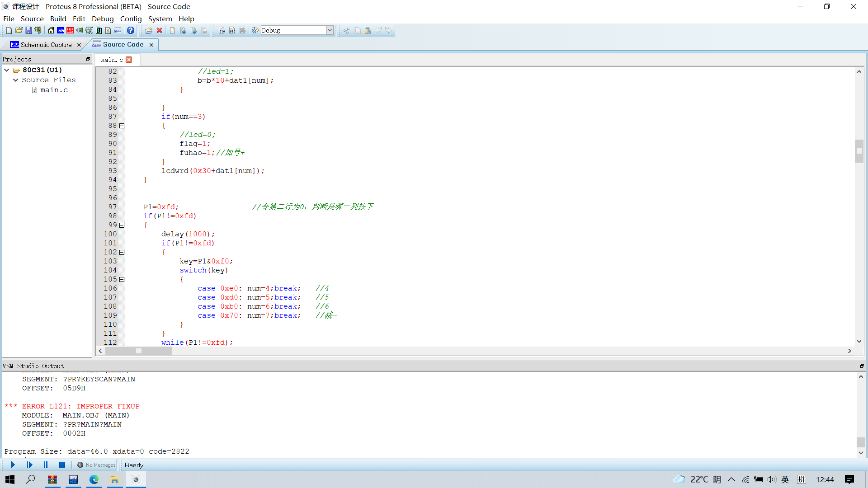The height and width of the screenshot is (488, 868).
Task: Open the ARES PCB Layout icon
Action: point(70,30)
